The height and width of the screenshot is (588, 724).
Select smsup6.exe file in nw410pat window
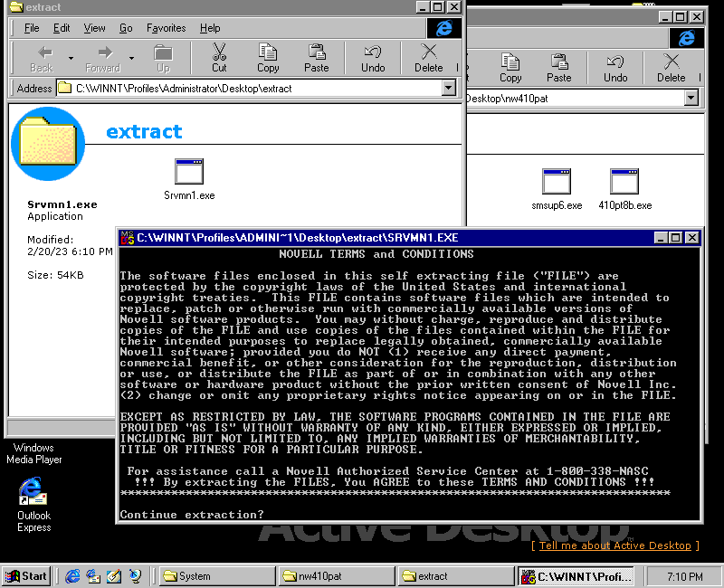(557, 182)
